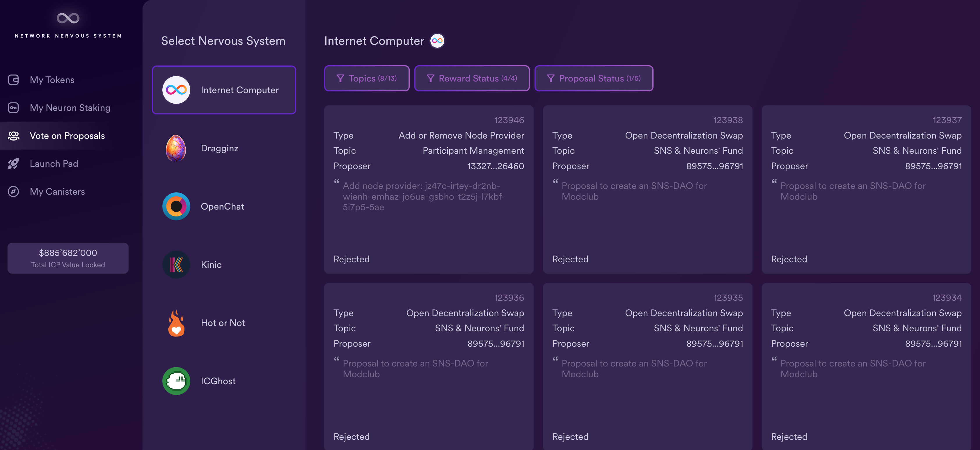Click the funnel icon in Topics filter
Image resolution: width=980 pixels, height=450 pixels.
340,78
